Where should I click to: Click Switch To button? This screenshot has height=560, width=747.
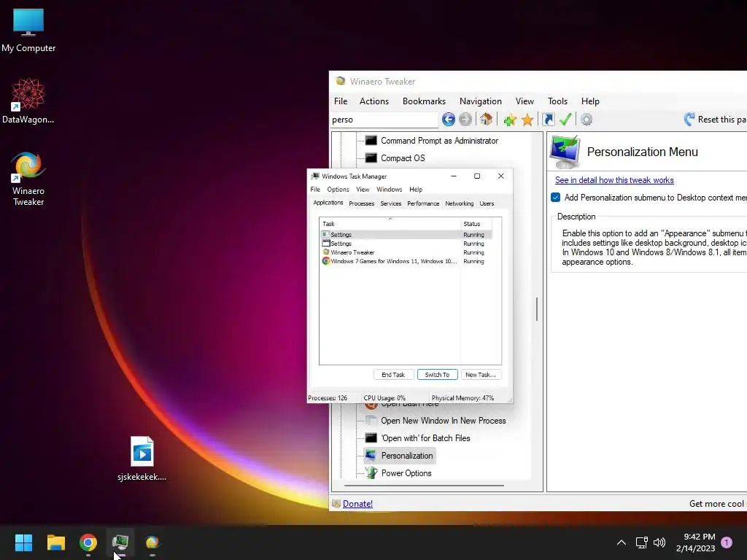[437, 375]
